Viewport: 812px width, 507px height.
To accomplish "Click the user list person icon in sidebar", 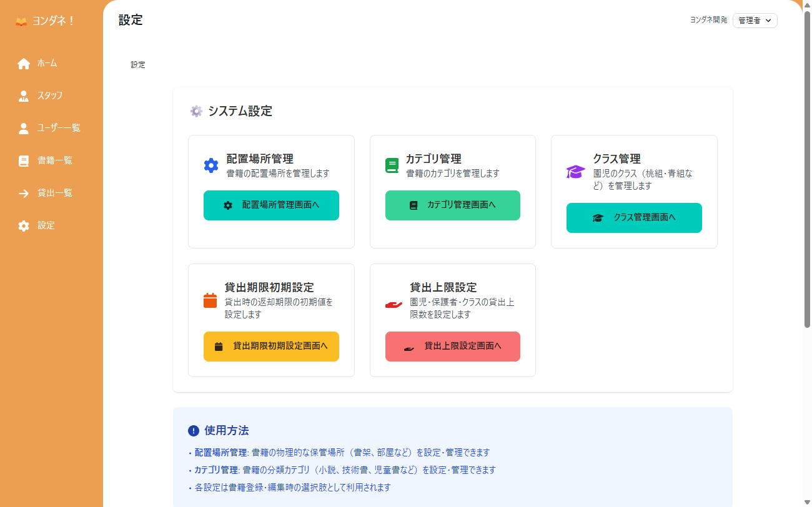I will point(23,128).
